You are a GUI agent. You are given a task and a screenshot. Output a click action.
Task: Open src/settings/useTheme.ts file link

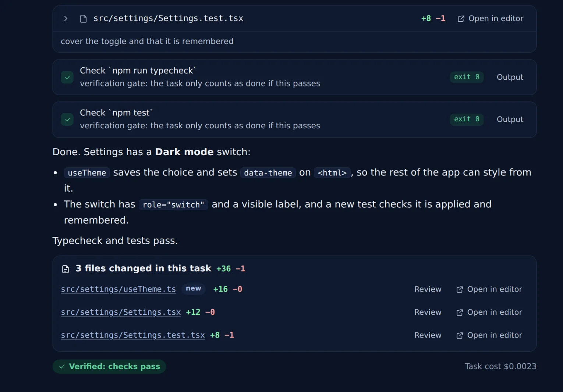(x=118, y=289)
